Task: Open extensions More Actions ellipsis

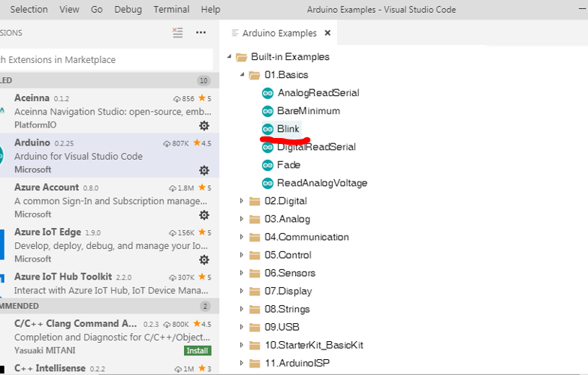Action: pos(201,32)
